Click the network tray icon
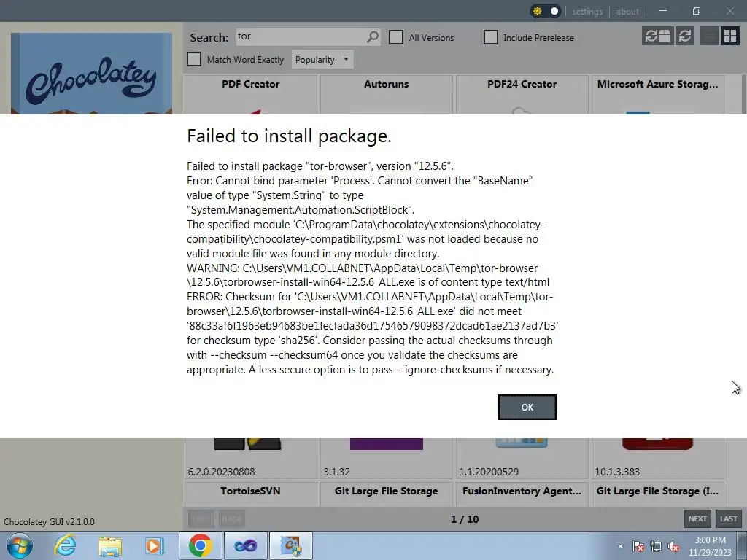 tap(656, 546)
